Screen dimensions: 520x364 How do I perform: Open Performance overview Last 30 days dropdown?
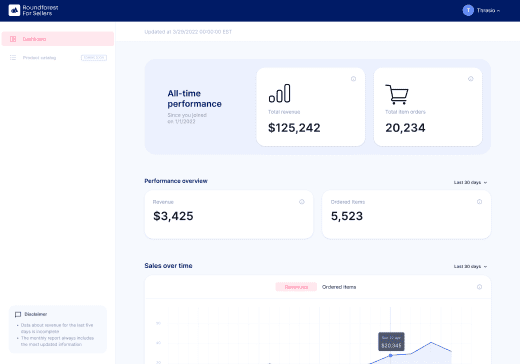tap(470, 182)
